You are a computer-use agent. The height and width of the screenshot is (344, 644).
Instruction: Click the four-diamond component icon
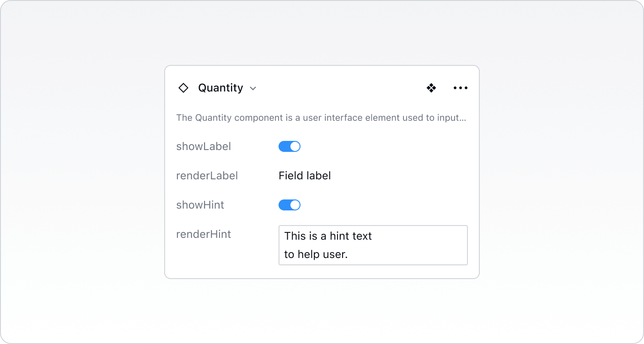(x=431, y=88)
